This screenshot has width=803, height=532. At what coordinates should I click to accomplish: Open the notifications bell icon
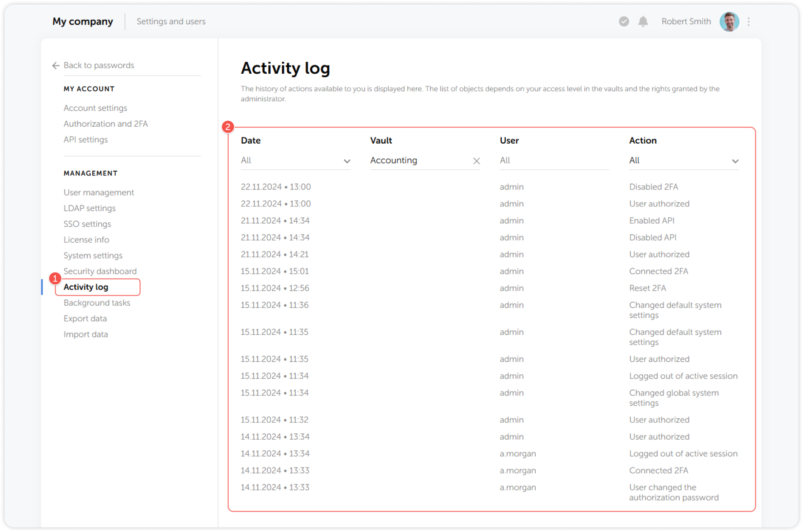click(643, 22)
